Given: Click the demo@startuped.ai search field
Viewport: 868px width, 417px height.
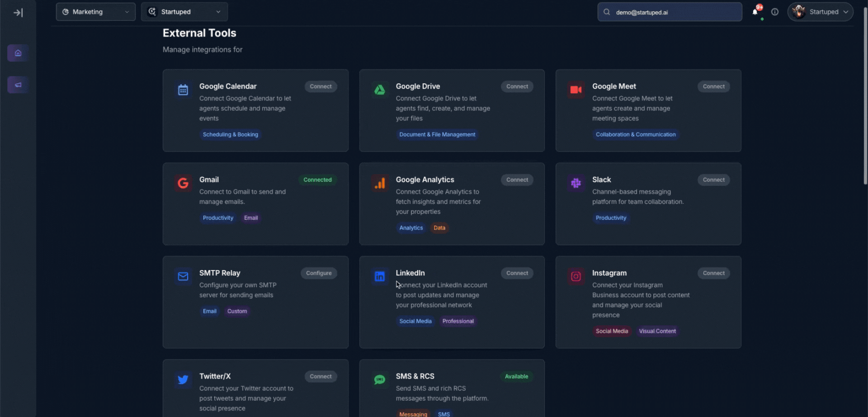Looking at the screenshot, I should [669, 12].
